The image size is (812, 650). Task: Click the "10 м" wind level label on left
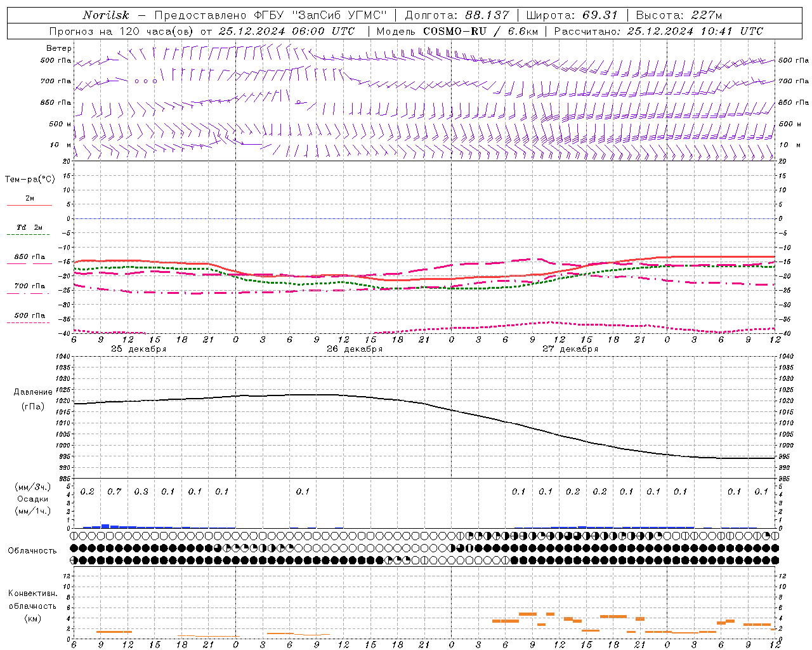click(60, 145)
